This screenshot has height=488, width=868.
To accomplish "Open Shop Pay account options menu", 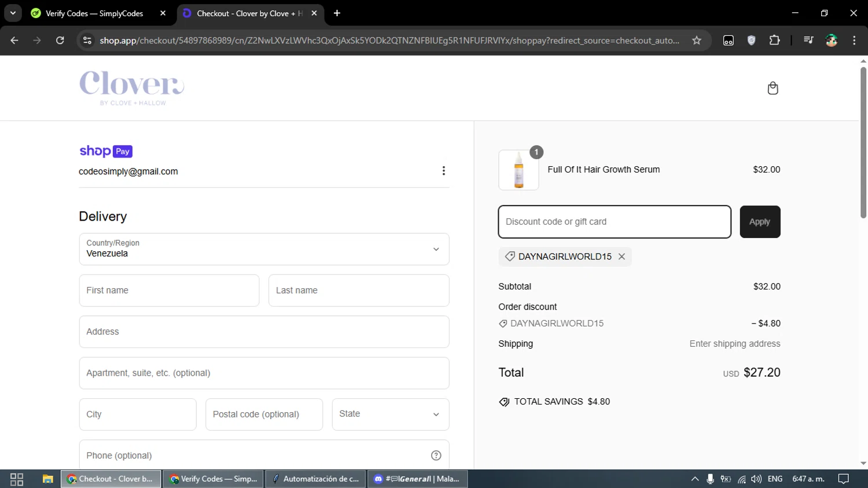I will pyautogui.click(x=443, y=171).
